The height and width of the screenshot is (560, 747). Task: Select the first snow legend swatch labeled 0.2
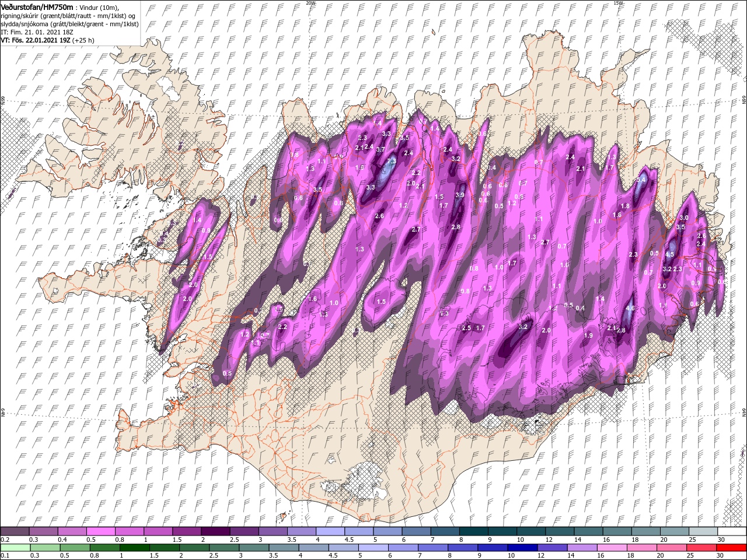pos(15,531)
